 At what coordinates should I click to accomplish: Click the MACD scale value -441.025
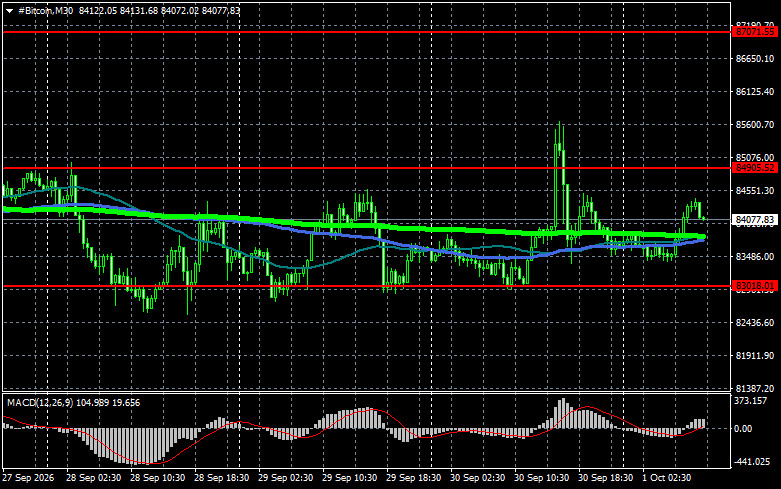point(752,462)
